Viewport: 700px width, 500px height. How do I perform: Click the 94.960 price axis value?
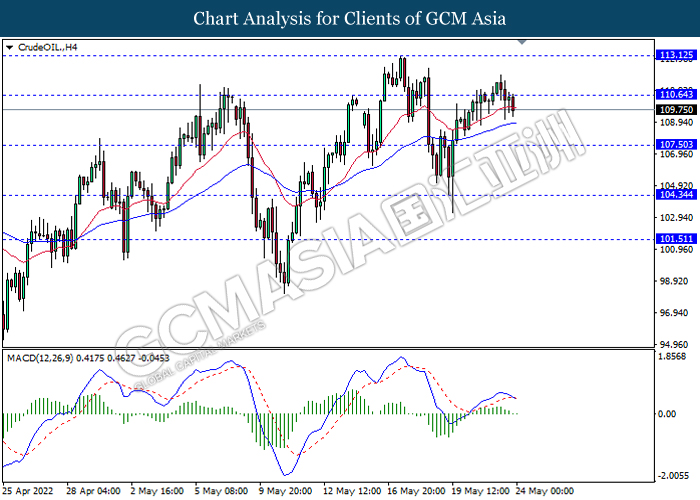click(676, 345)
